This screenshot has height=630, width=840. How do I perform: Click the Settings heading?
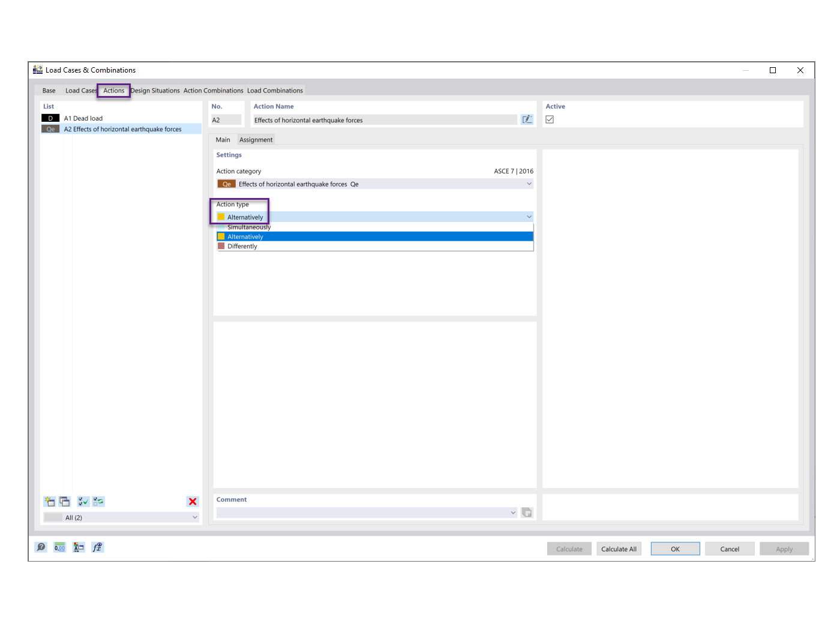point(229,155)
